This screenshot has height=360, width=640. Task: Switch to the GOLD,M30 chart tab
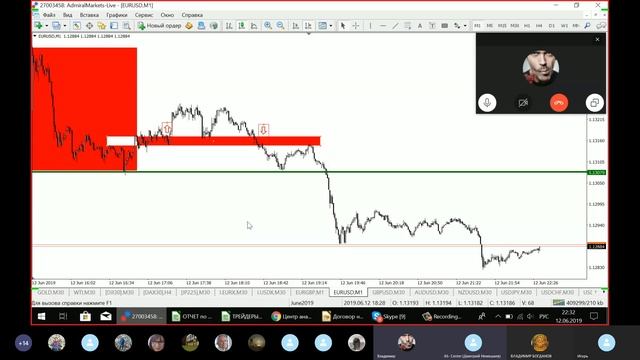tap(51, 293)
